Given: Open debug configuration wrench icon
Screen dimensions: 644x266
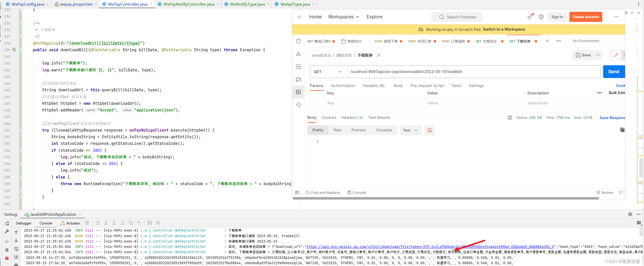Looking at the screenshot, I should [7, 232].
